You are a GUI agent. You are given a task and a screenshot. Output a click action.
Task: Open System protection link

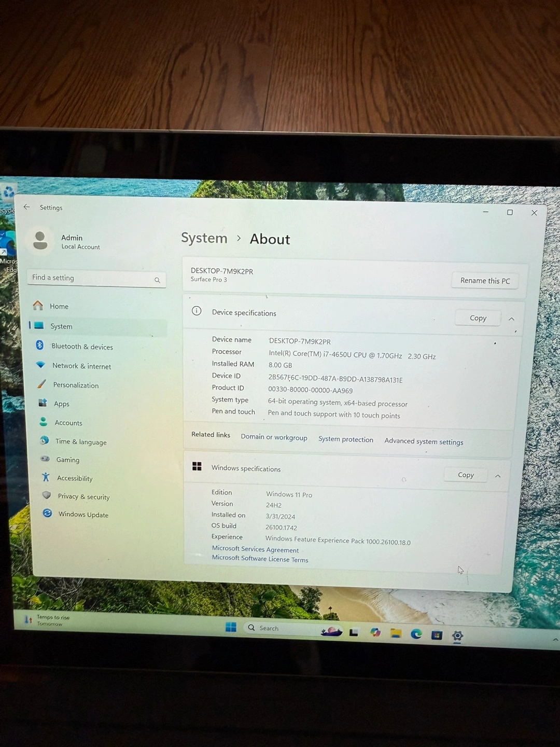346,439
